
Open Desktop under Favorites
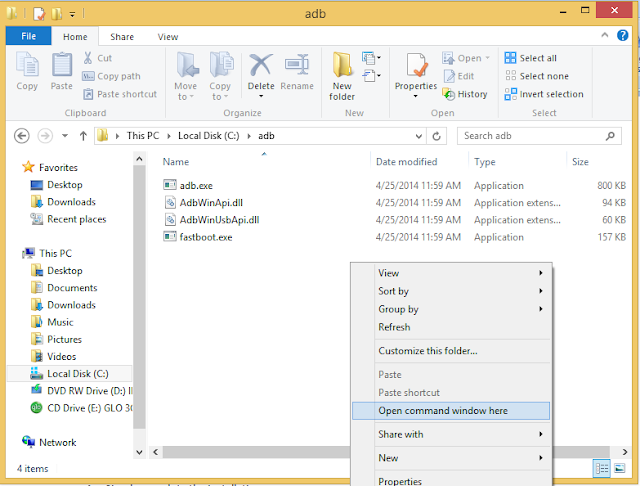[x=56, y=185]
